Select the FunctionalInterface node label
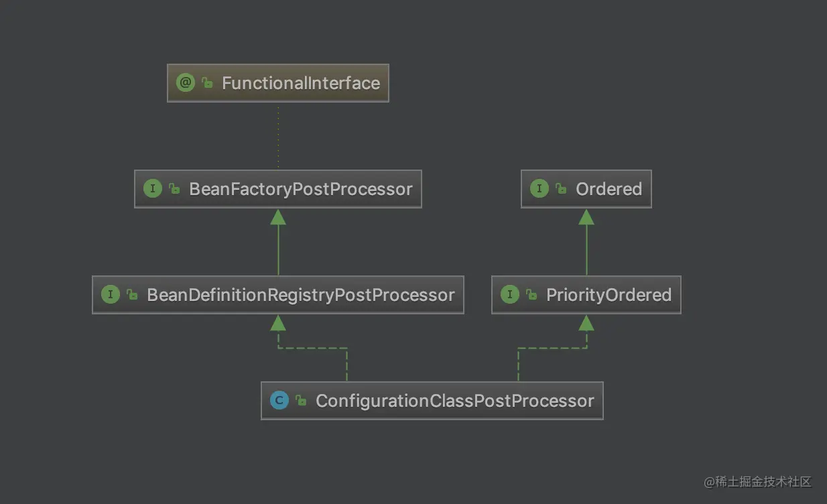The height and width of the screenshot is (504, 827). 301,83
